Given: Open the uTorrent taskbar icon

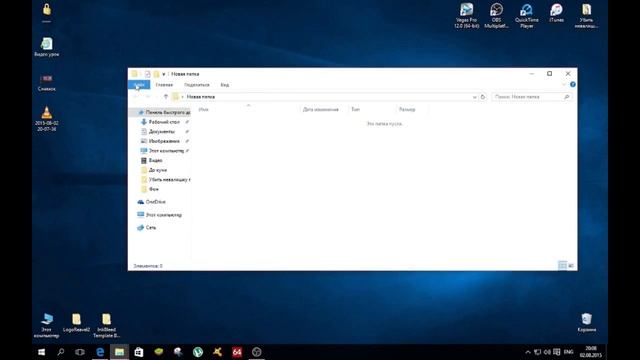Looking at the screenshot, I should (198, 352).
